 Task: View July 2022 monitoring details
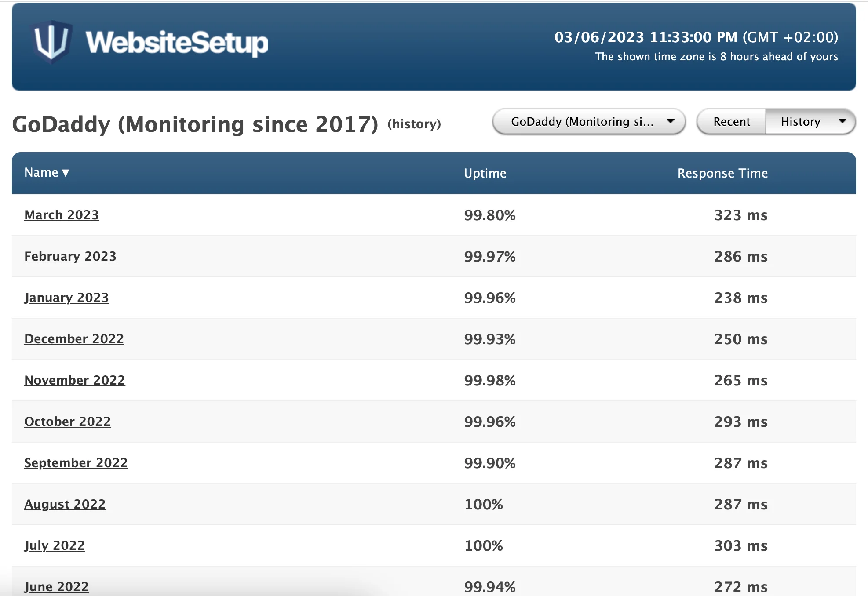55,545
